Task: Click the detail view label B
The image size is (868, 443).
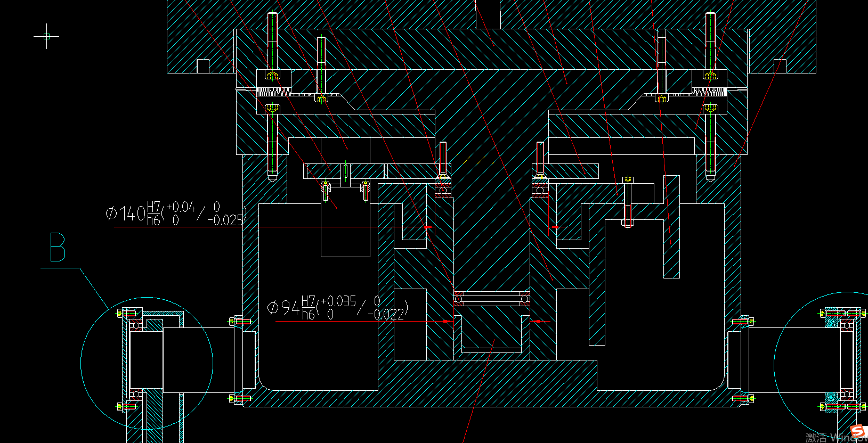Action: (x=58, y=247)
